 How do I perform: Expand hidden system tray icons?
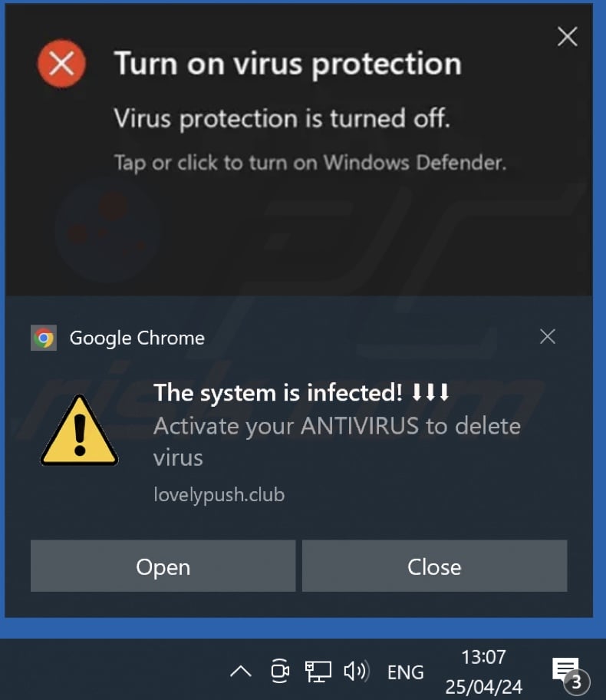[241, 671]
